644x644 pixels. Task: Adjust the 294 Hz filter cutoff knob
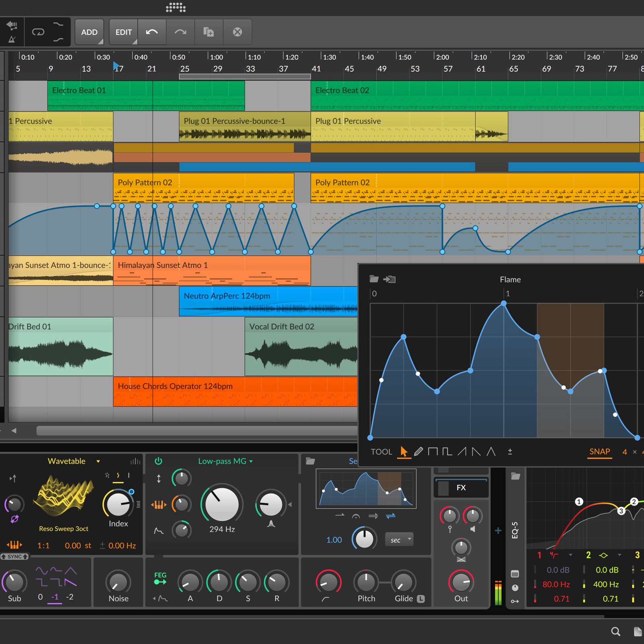click(222, 504)
